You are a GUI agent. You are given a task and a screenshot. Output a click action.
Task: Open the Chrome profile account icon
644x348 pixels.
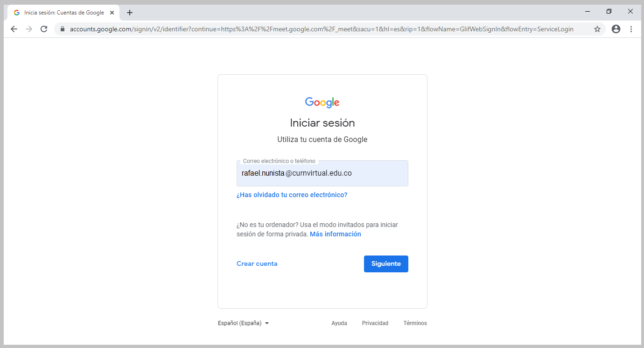(x=616, y=29)
